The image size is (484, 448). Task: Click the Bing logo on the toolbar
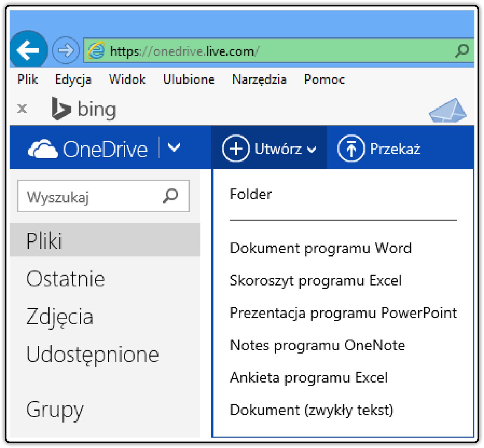(x=83, y=109)
